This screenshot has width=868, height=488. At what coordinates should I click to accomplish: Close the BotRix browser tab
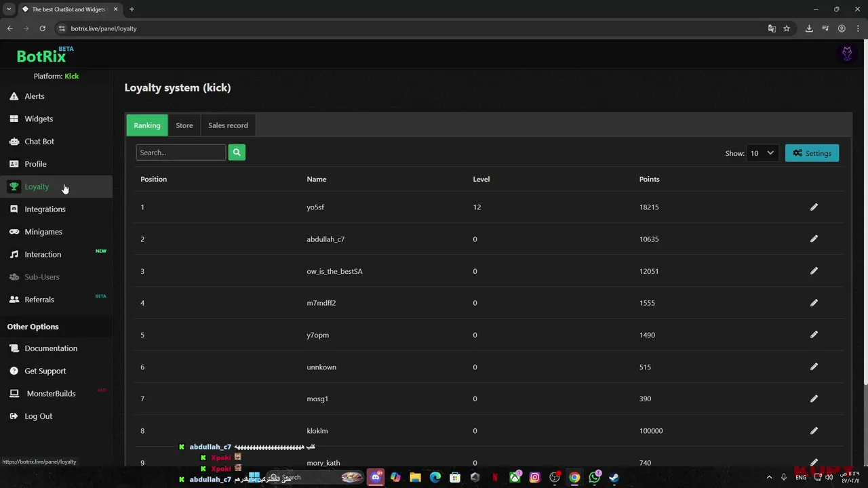click(x=116, y=9)
